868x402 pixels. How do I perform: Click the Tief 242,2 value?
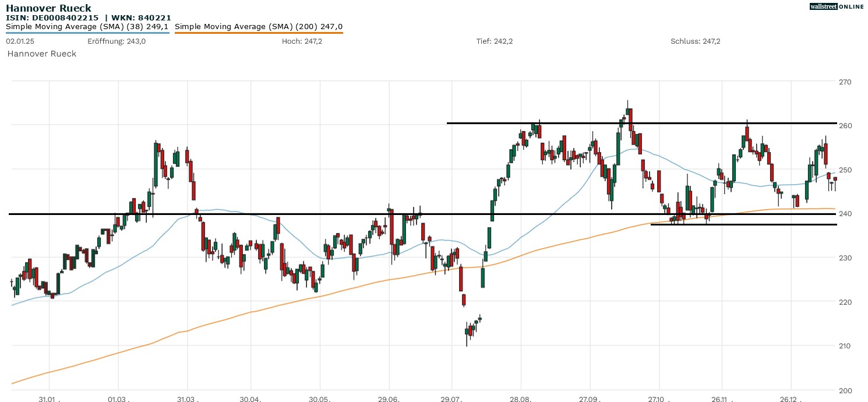494,41
